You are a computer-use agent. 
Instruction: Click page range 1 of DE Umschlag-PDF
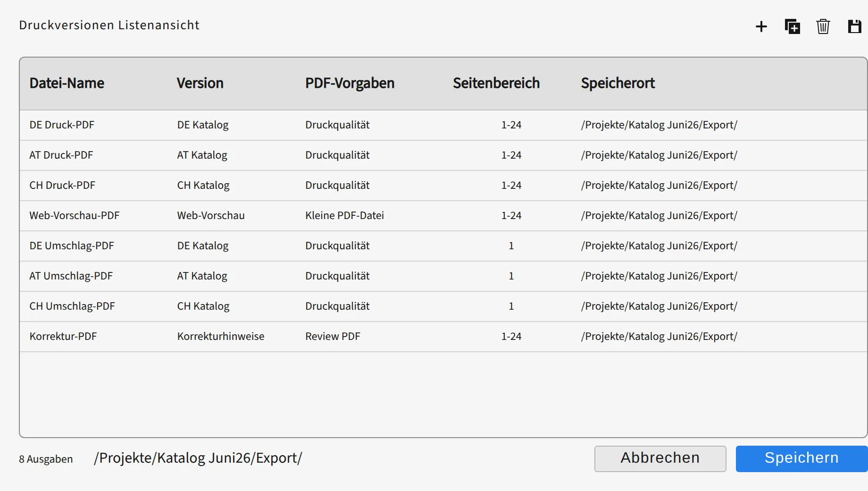point(511,246)
